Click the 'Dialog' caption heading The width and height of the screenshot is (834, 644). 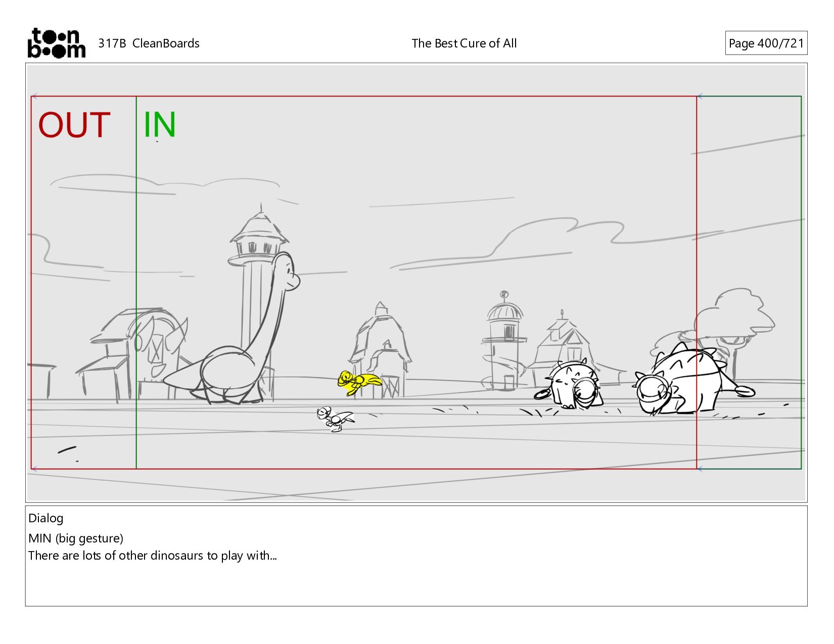[x=46, y=518]
